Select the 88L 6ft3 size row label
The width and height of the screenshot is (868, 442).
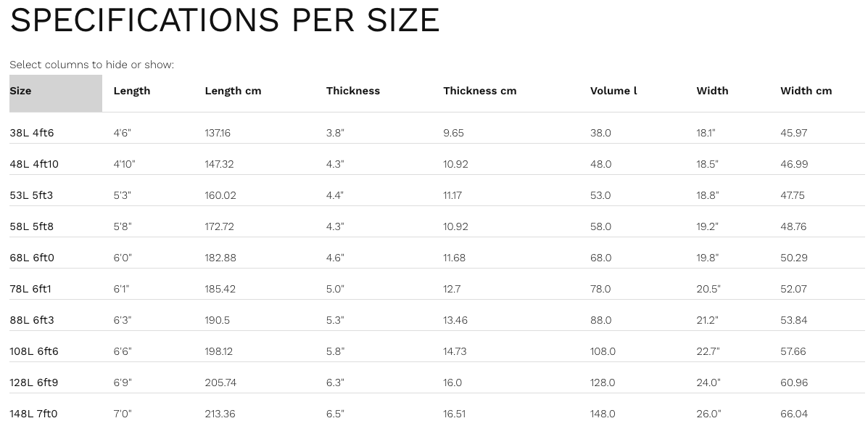click(x=32, y=321)
